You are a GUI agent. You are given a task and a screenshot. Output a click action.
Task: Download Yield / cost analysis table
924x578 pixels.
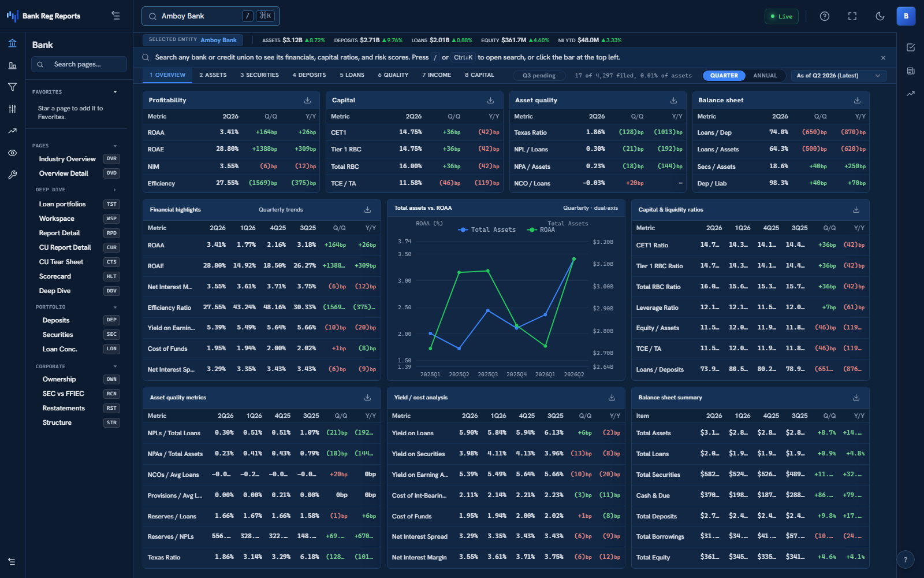click(612, 397)
